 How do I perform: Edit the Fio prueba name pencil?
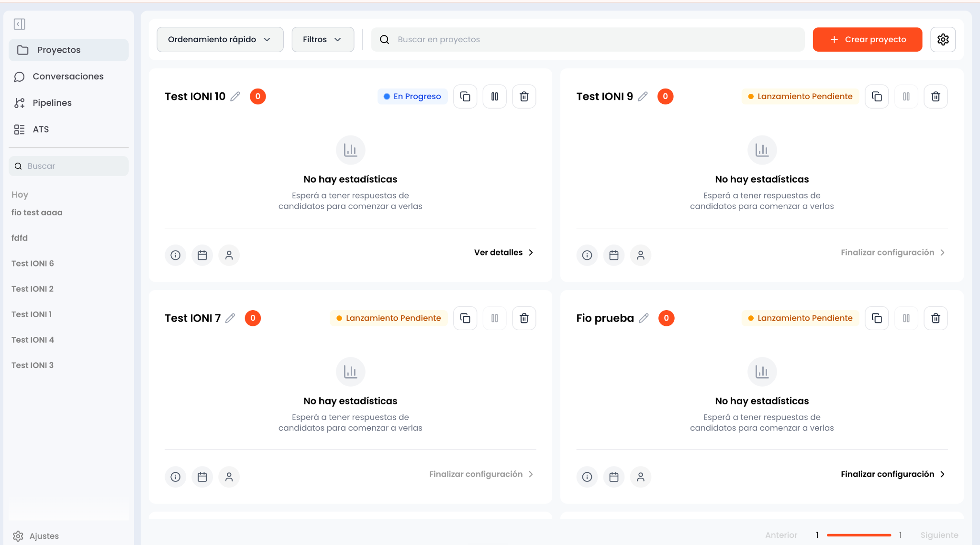644,318
